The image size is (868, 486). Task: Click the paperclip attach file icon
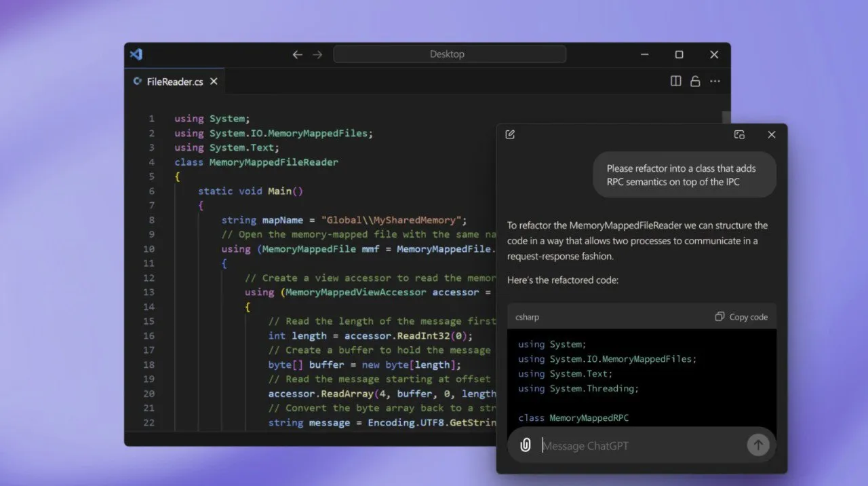tap(525, 445)
